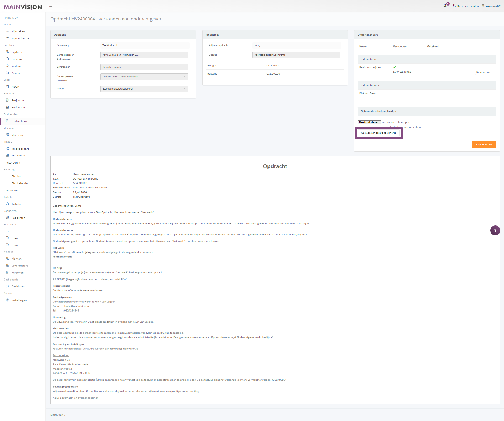The width and height of the screenshot is (504, 421).
Task: Click the hamburger menu toggle icon
Action: [51, 6]
